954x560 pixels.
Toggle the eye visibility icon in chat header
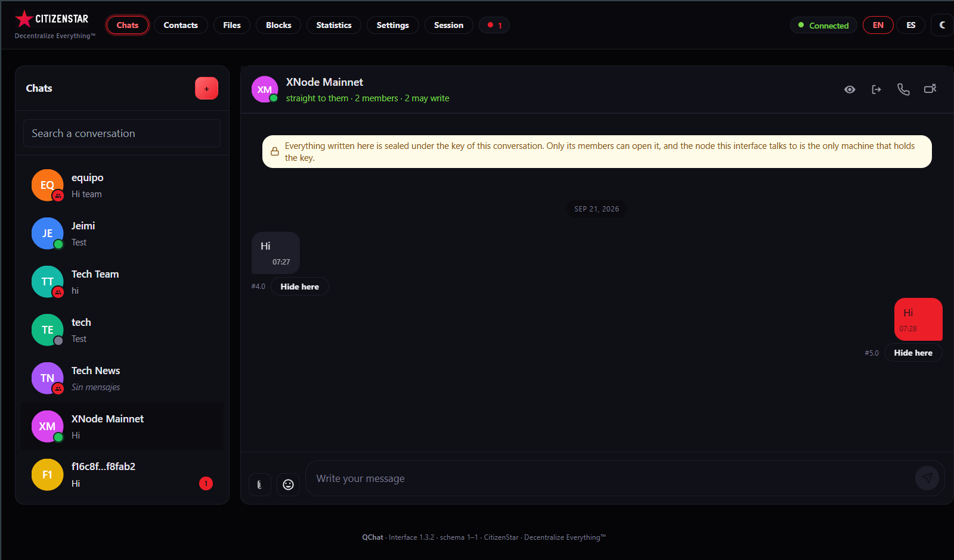pyautogui.click(x=850, y=89)
